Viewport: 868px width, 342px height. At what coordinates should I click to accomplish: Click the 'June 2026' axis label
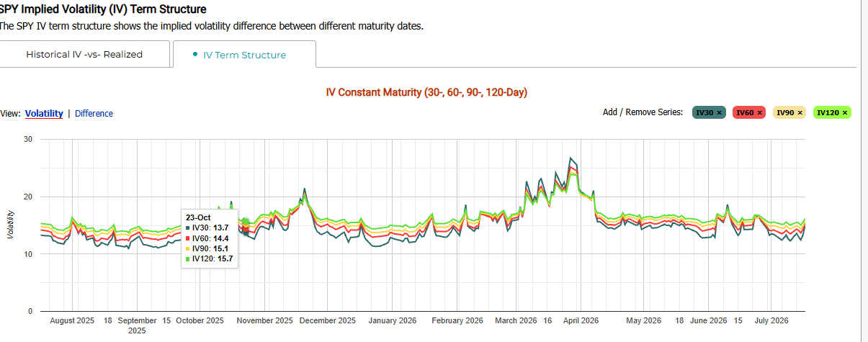pos(708,320)
